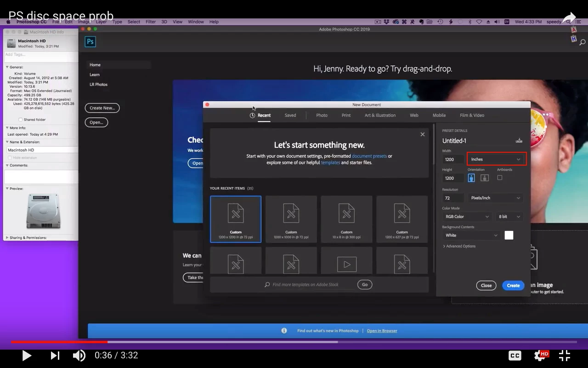The width and height of the screenshot is (588, 368).
Task: Open the White background contents dropdown
Action: pos(471,235)
